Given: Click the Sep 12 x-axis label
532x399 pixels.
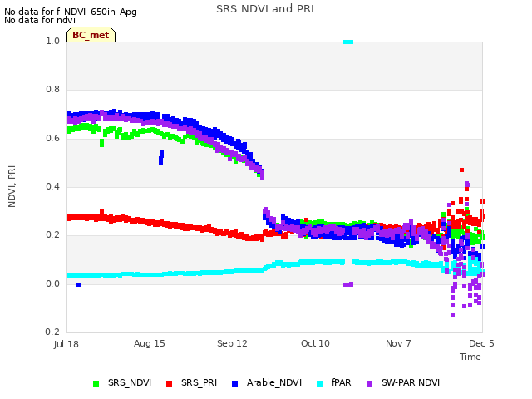Looking at the screenshot, I should pos(232,343).
